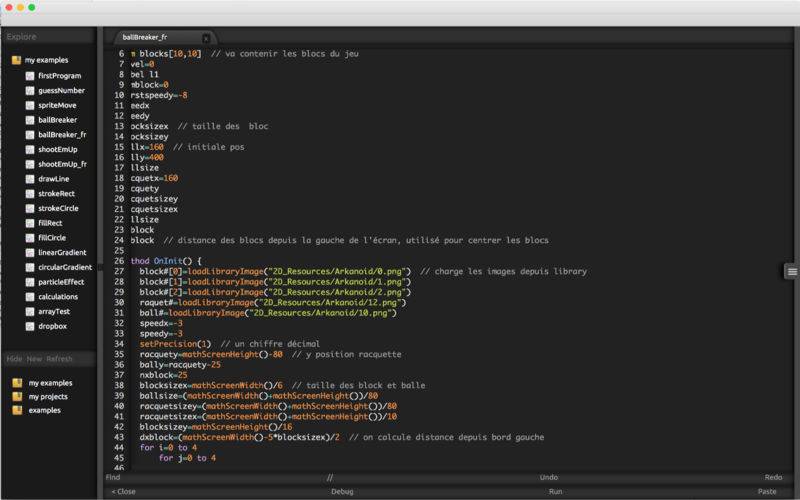
Task: Click the Explore panel header
Action: click(x=48, y=37)
